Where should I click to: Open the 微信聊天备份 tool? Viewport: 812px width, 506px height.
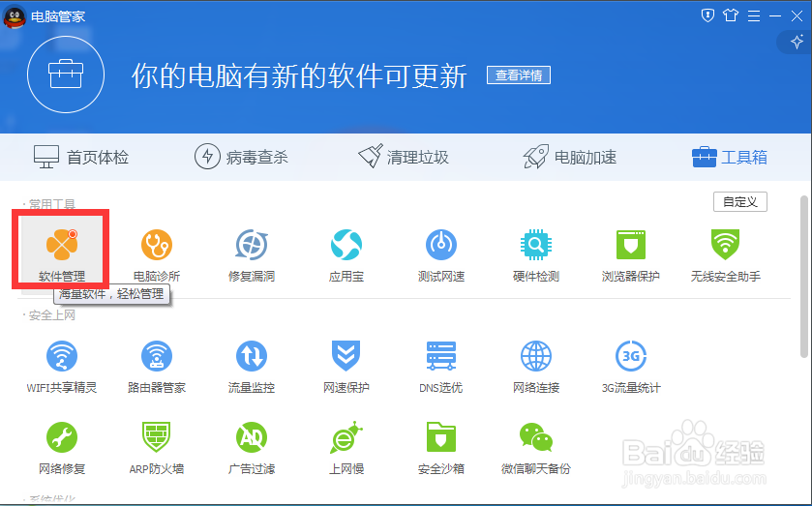pyautogui.click(x=536, y=448)
